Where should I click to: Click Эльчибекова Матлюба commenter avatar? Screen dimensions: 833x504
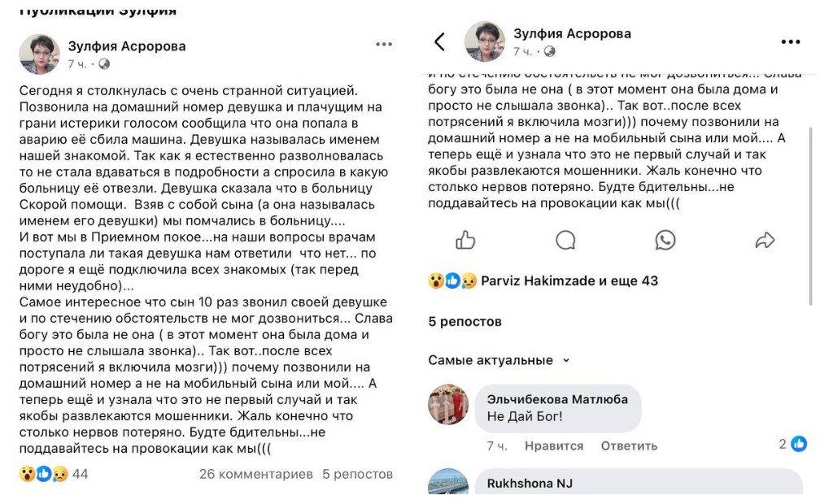click(x=448, y=405)
